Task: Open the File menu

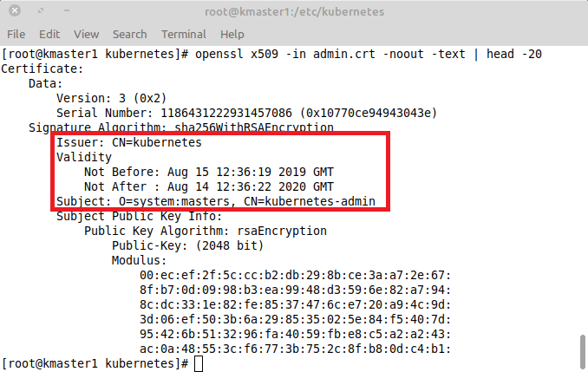Action: [16, 34]
